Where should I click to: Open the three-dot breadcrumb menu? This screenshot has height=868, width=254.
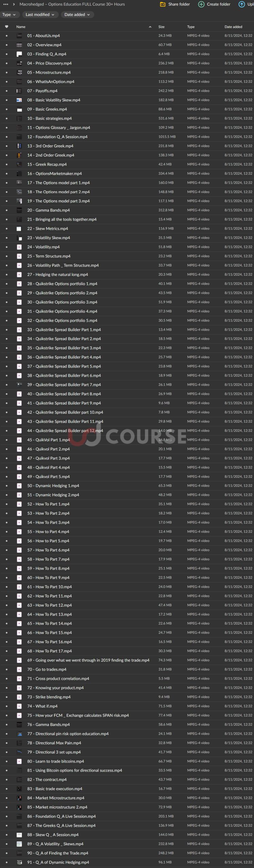pyautogui.click(x=5, y=4)
